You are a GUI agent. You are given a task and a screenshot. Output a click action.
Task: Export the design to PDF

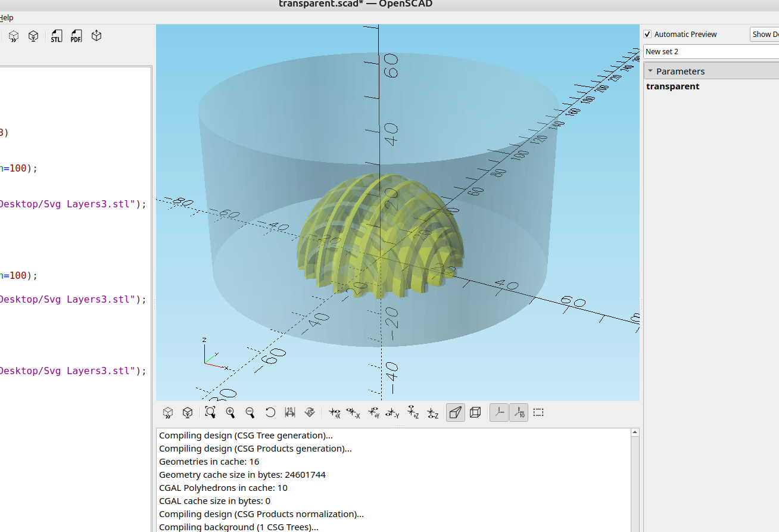pos(76,36)
